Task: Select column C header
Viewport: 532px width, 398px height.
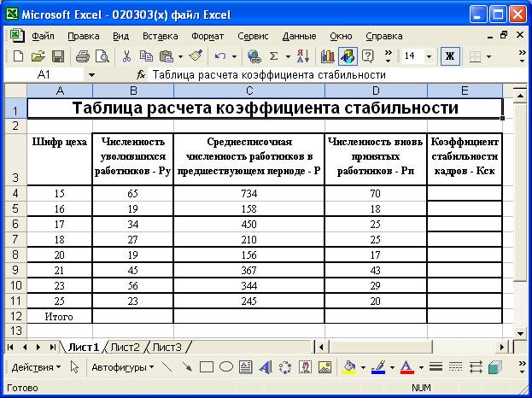Action: pyautogui.click(x=249, y=91)
